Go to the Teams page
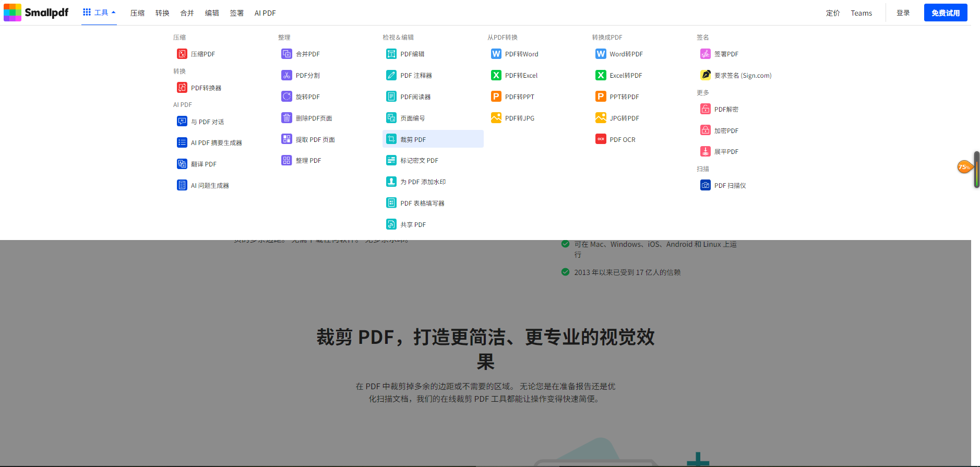 coord(861,13)
